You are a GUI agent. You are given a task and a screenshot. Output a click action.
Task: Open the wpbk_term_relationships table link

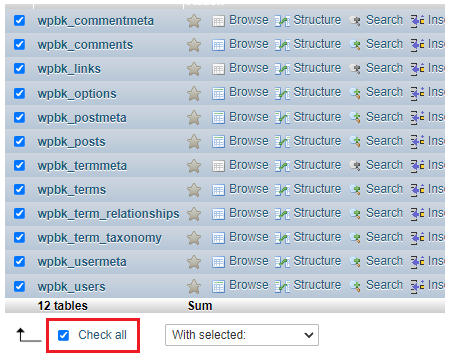tap(108, 214)
